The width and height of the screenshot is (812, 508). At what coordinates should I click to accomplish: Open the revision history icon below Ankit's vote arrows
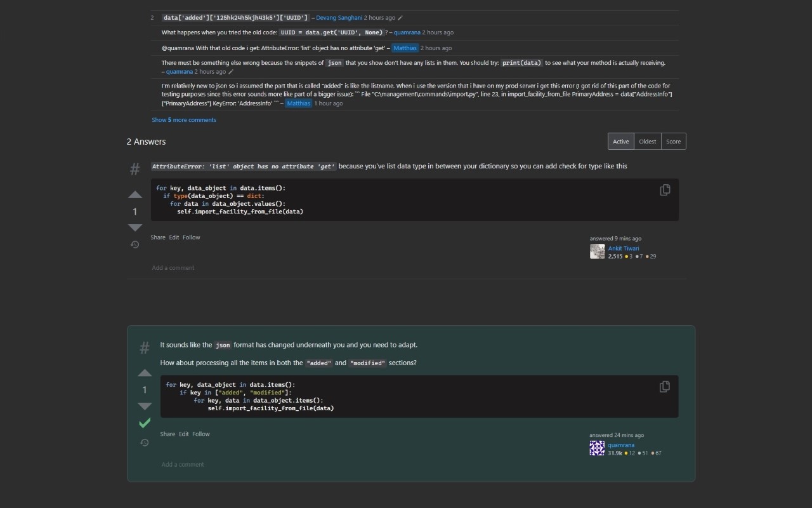click(x=135, y=244)
